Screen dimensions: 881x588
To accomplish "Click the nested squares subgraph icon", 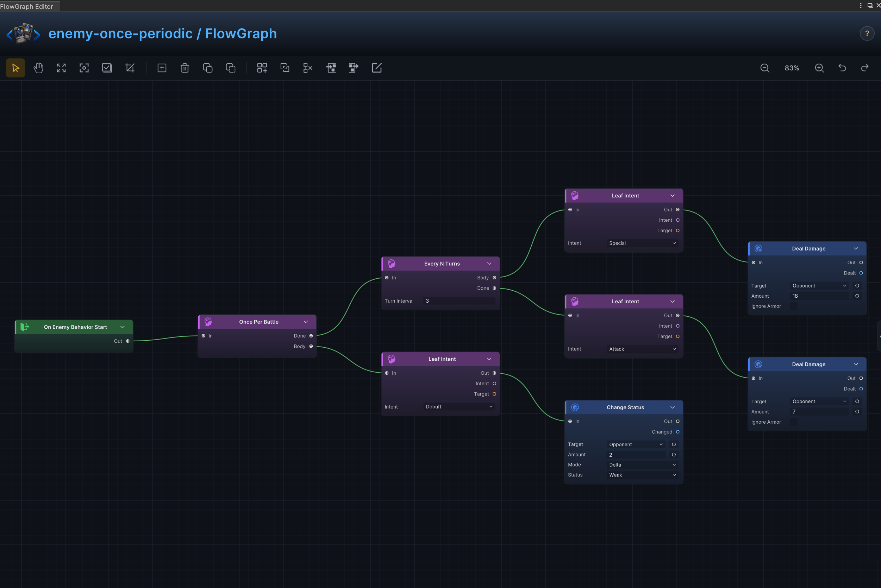I will coord(285,68).
